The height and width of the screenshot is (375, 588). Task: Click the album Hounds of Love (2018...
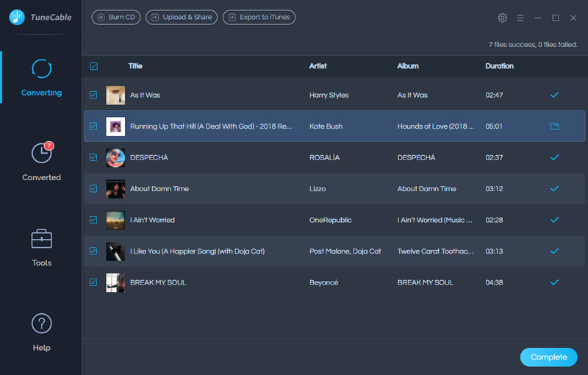click(436, 126)
